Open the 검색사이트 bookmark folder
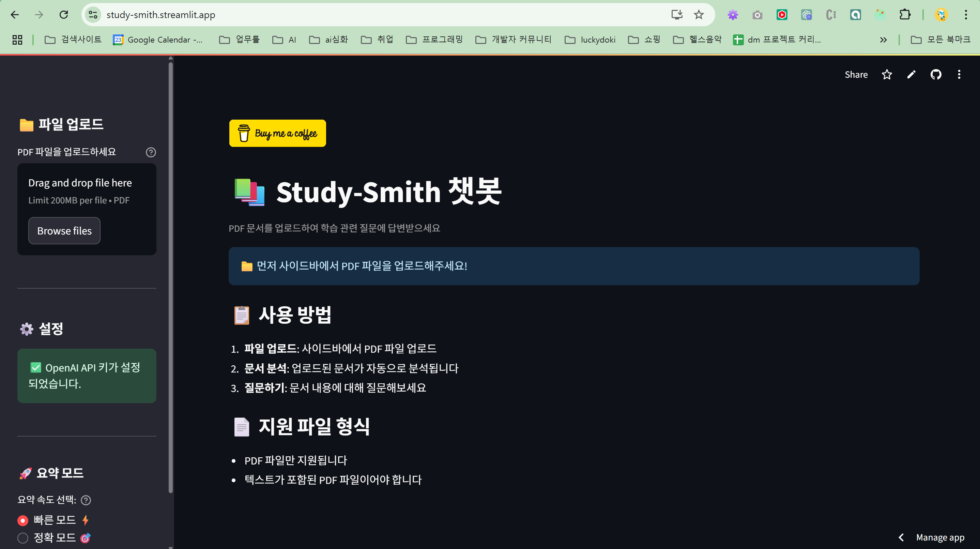 [x=73, y=40]
